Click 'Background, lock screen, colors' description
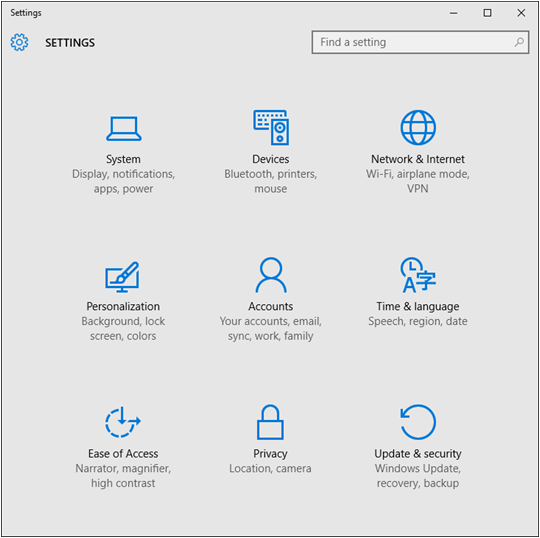The width and height of the screenshot is (540, 538). pos(123,328)
